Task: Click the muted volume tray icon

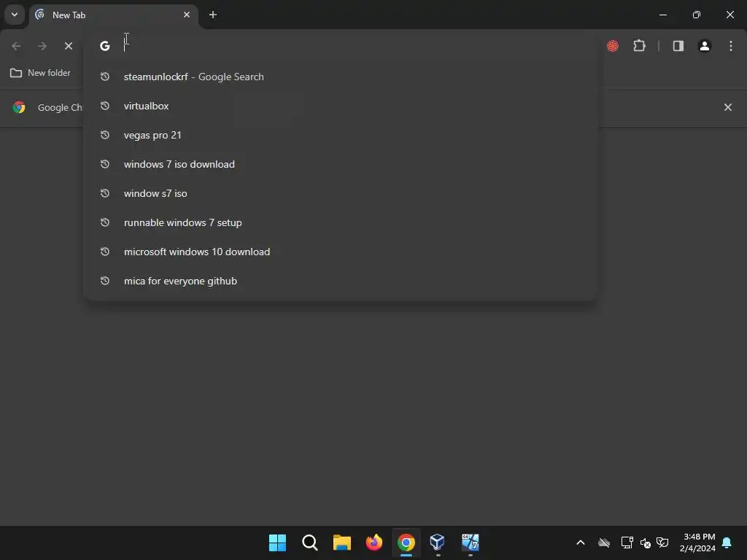Action: 646,542
